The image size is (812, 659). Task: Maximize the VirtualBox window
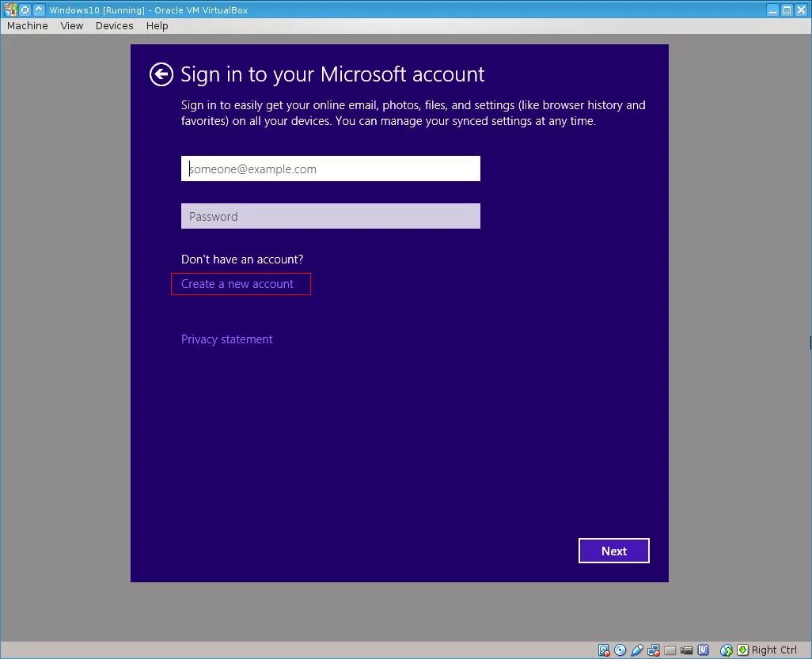787,9
